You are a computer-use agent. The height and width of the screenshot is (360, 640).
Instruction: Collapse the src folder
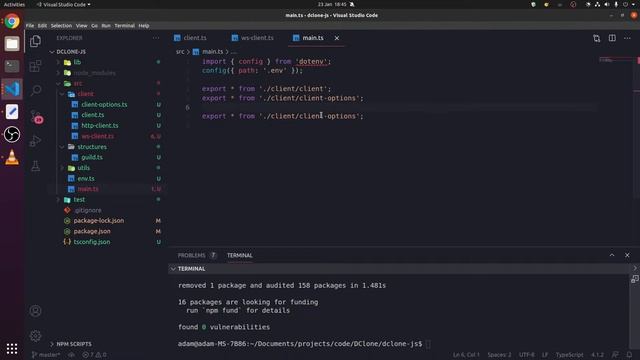pos(58,84)
